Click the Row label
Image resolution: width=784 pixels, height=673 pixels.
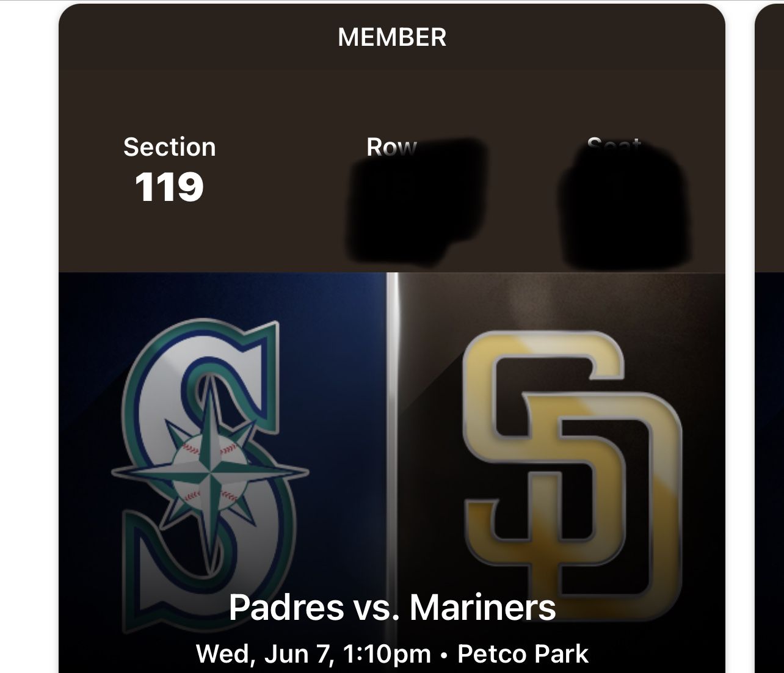(x=391, y=147)
